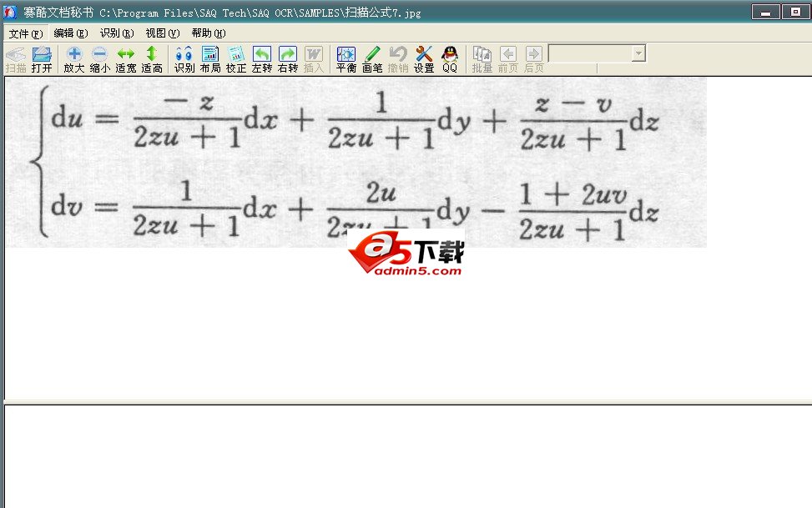Zoom in using 放大 icon
Viewport: 812px width, 508px height.
coord(74,59)
